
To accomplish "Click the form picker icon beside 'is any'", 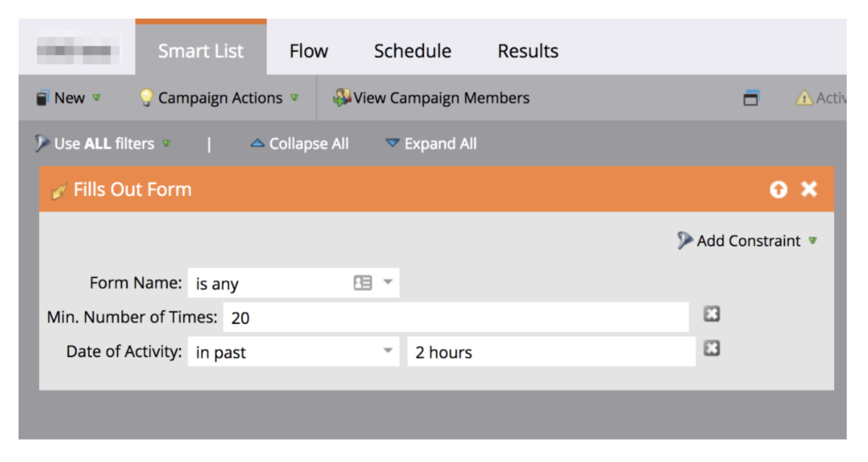I will click(x=363, y=283).
